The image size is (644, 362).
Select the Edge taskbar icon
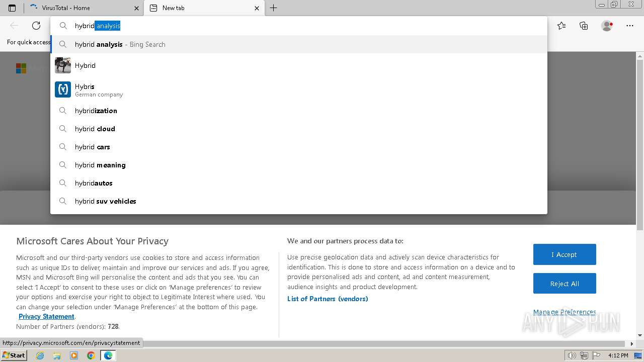pyautogui.click(x=108, y=355)
